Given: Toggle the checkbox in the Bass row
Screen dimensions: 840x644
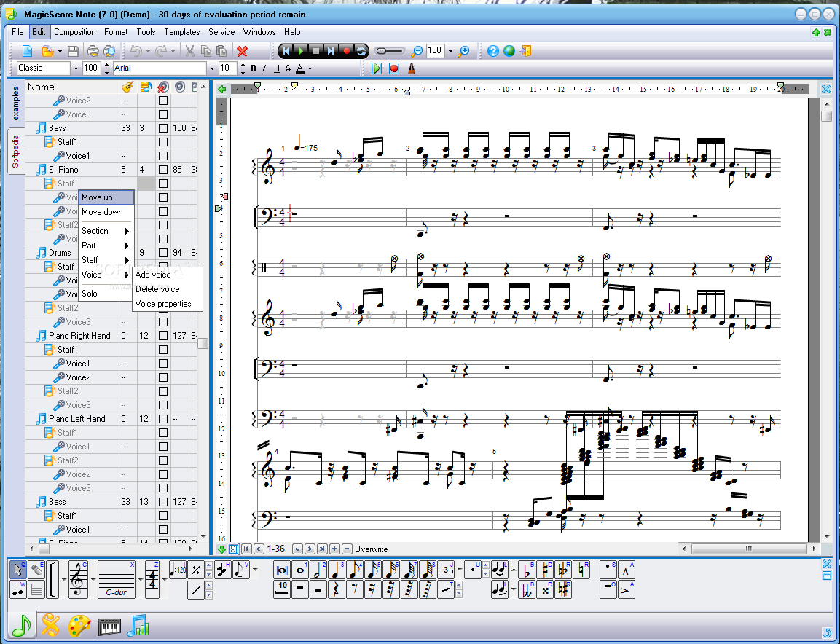Looking at the screenshot, I should [x=163, y=128].
